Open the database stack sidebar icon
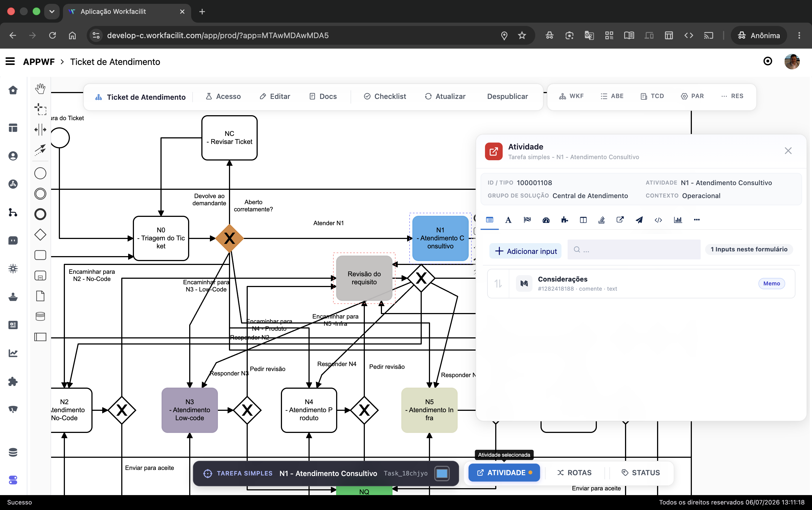The height and width of the screenshot is (510, 812). (x=13, y=452)
